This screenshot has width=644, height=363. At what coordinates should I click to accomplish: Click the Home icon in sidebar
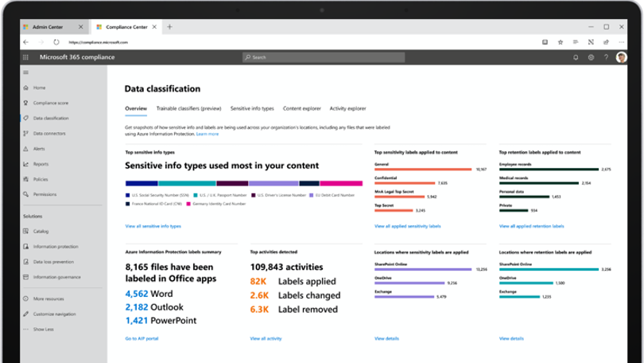click(x=26, y=88)
